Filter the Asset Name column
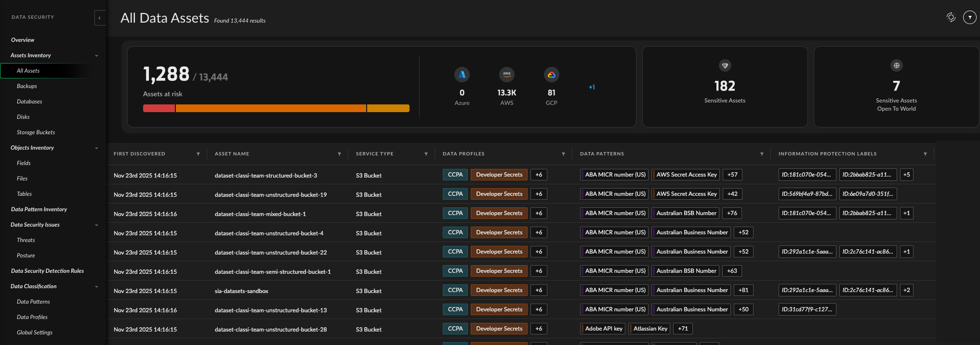980x345 pixels. click(339, 154)
